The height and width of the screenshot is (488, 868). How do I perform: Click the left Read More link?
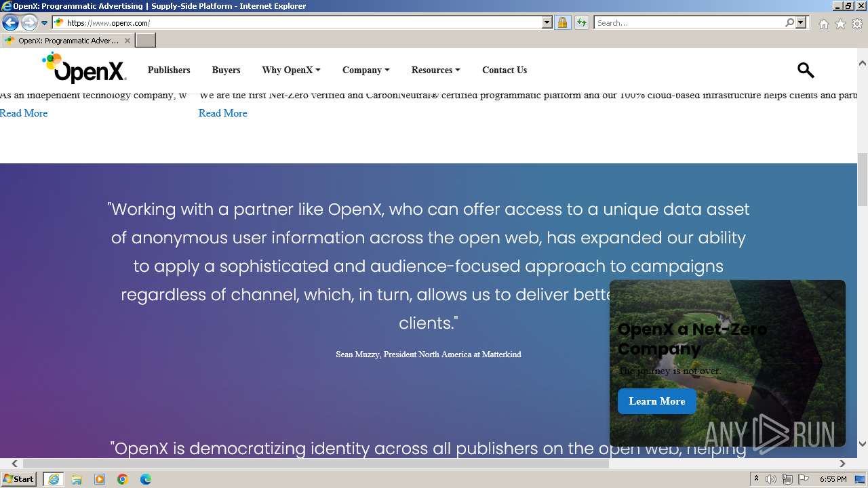click(24, 113)
